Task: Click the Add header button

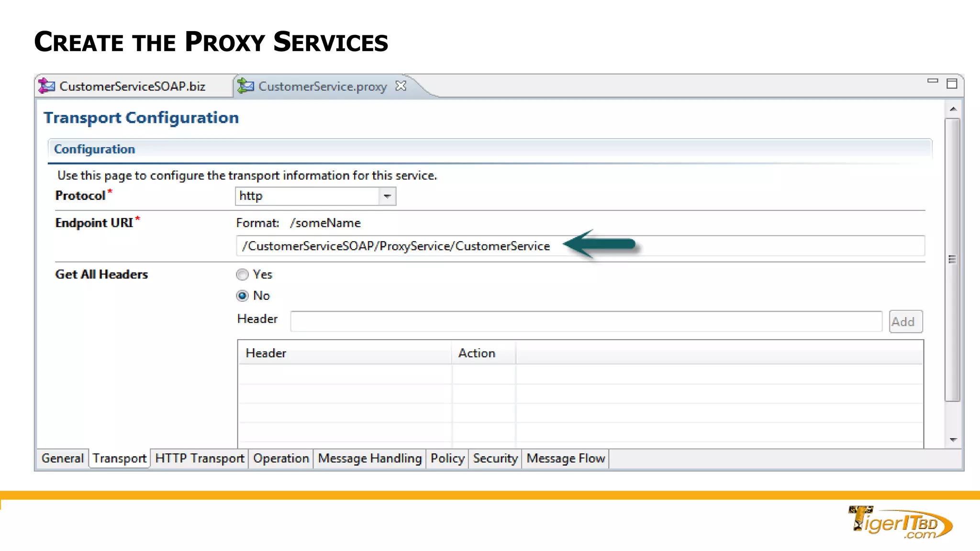Action: pyautogui.click(x=905, y=321)
